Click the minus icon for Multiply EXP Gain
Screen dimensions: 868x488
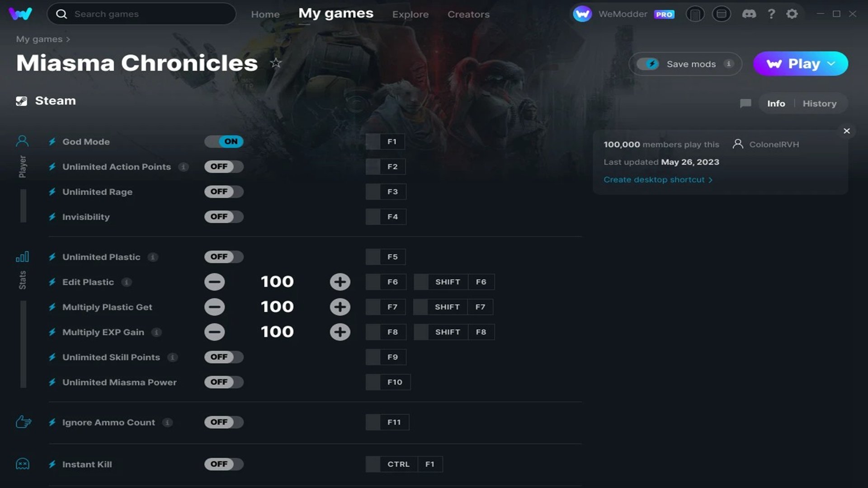point(214,332)
